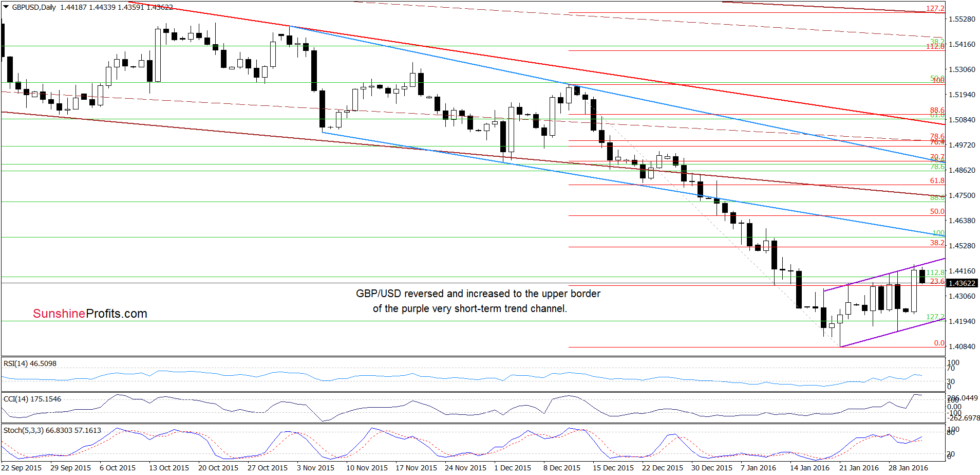The height and width of the screenshot is (475, 980).
Task: Click the chart dropdown triangle beside GBPUSD,Daily
Action: click(x=6, y=7)
